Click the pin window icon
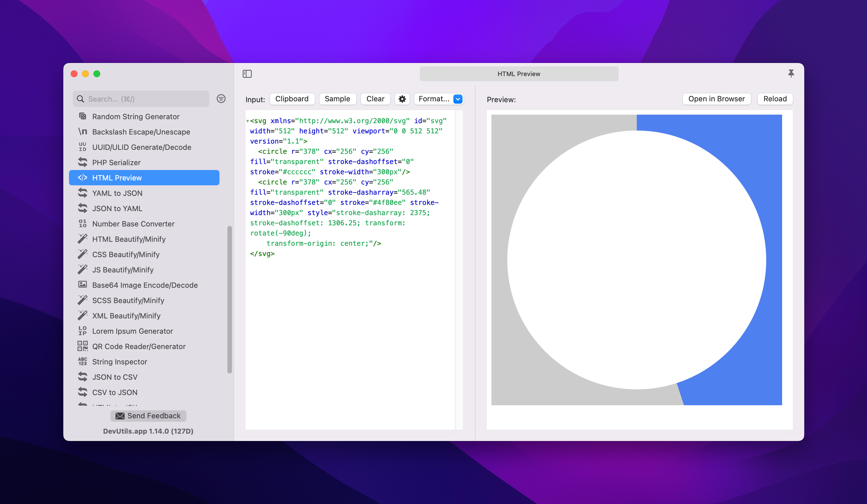 tap(791, 73)
